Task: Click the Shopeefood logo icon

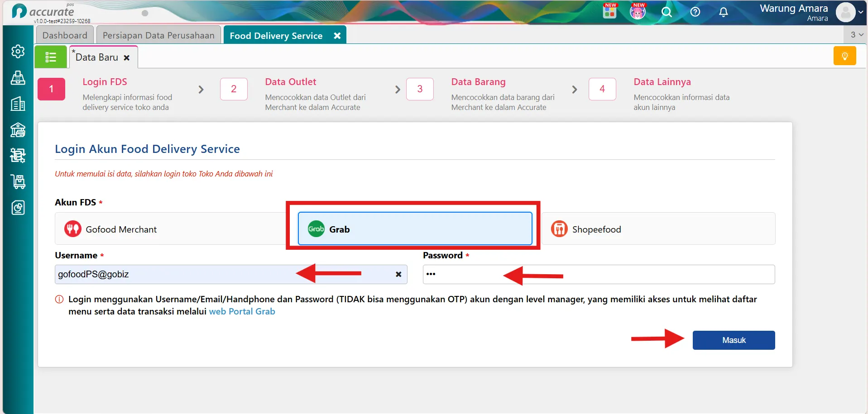Action: pos(559,229)
